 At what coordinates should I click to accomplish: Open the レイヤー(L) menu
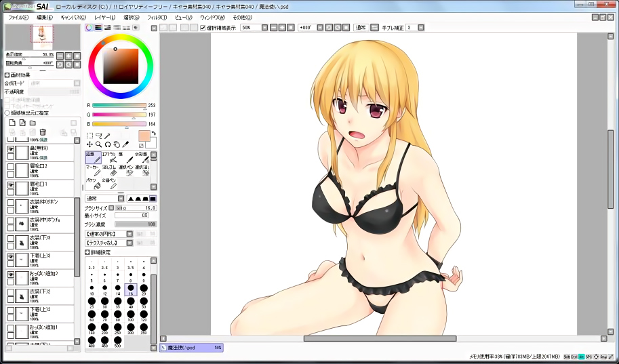pos(104,17)
